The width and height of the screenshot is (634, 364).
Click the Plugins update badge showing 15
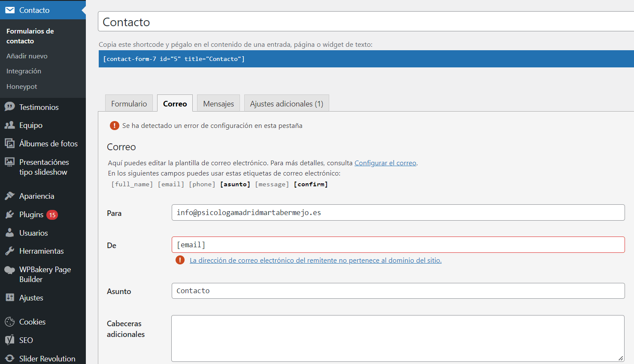(x=52, y=215)
